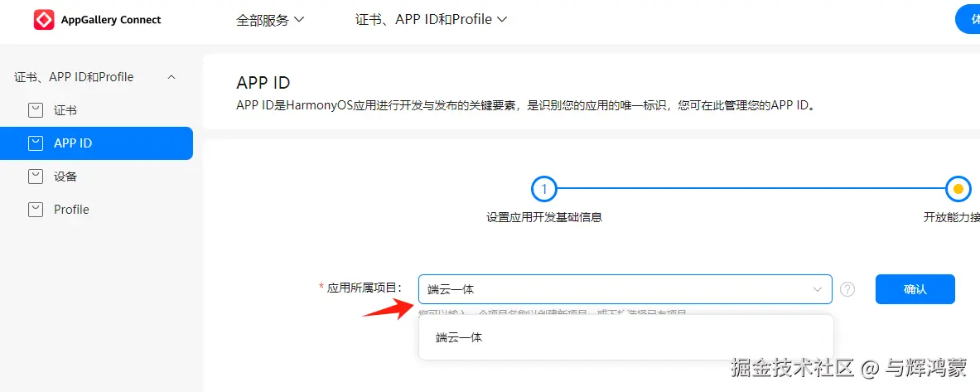Click step 1 circle in progress bar
This screenshot has width=980, height=392.
tap(543, 189)
